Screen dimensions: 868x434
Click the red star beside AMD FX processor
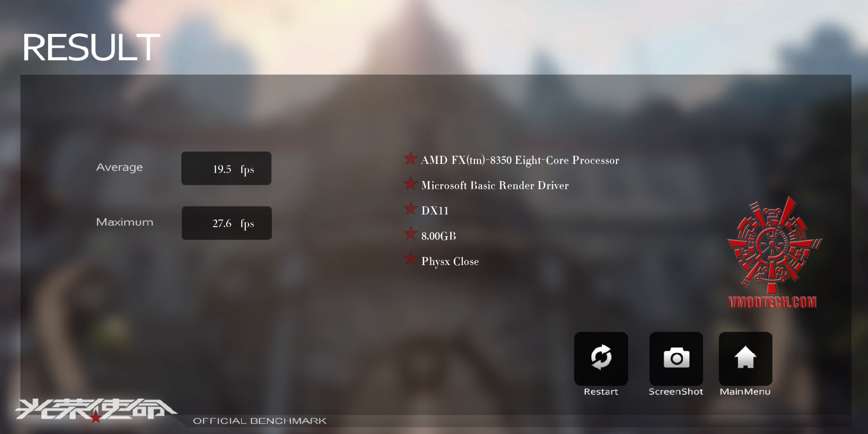pyautogui.click(x=410, y=158)
